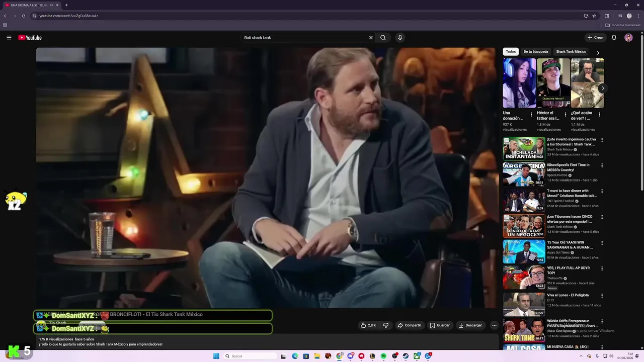Open Michelada Instantánea video thumbnail
This screenshot has width=644, height=362.
click(524, 148)
